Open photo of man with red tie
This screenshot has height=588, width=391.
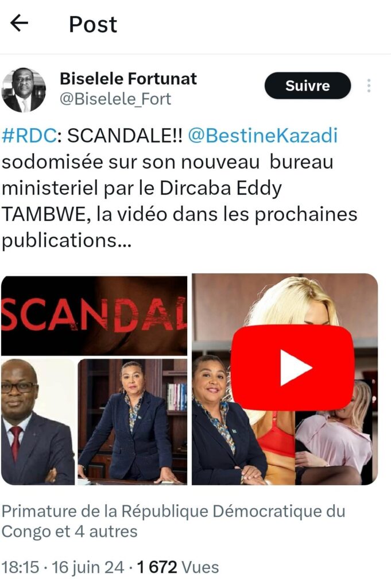[38, 422]
